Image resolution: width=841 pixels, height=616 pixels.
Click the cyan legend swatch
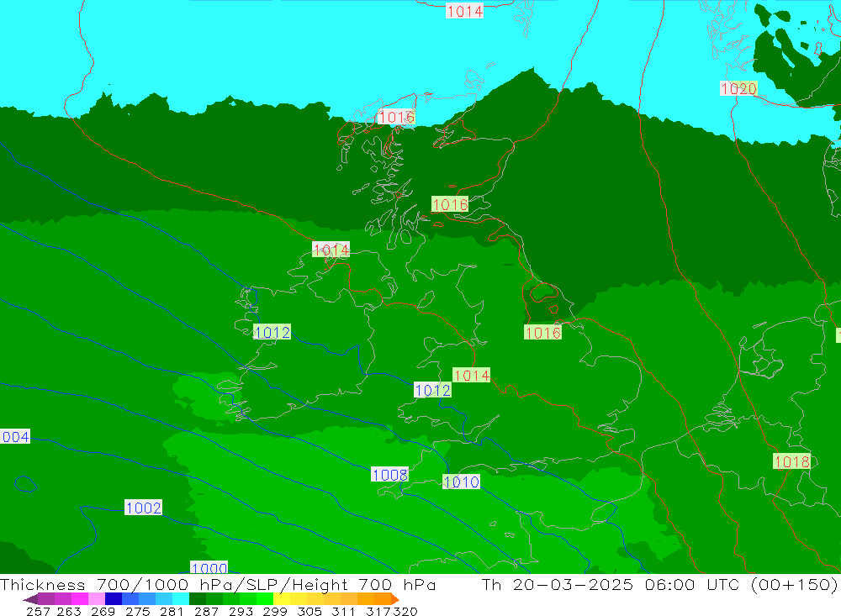181,599
